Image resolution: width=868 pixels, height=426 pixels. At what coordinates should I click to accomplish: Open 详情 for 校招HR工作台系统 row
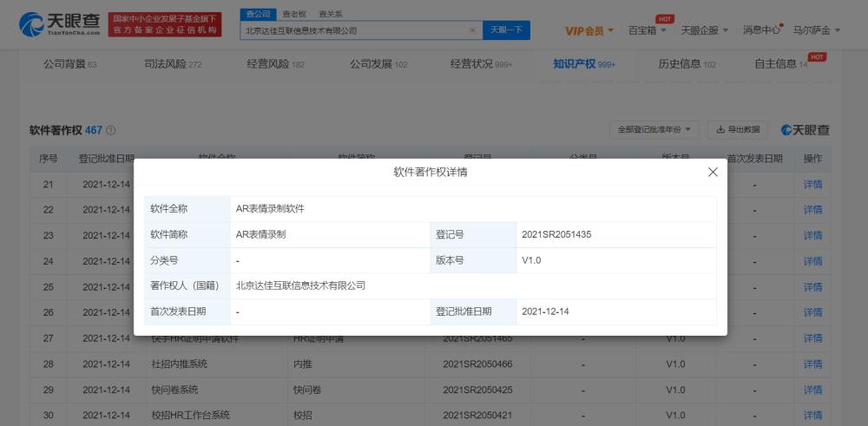(812, 416)
